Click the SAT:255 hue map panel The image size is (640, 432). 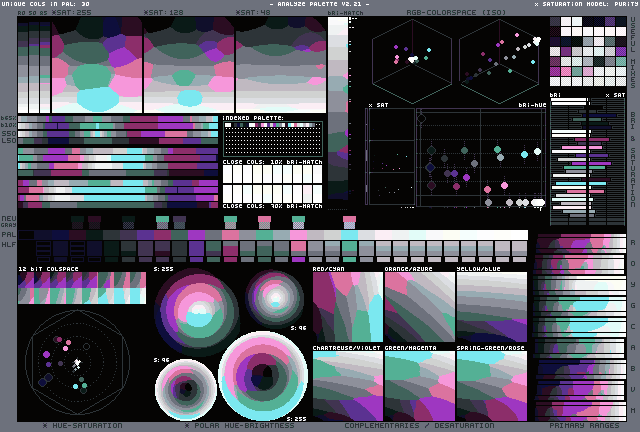tap(96, 65)
